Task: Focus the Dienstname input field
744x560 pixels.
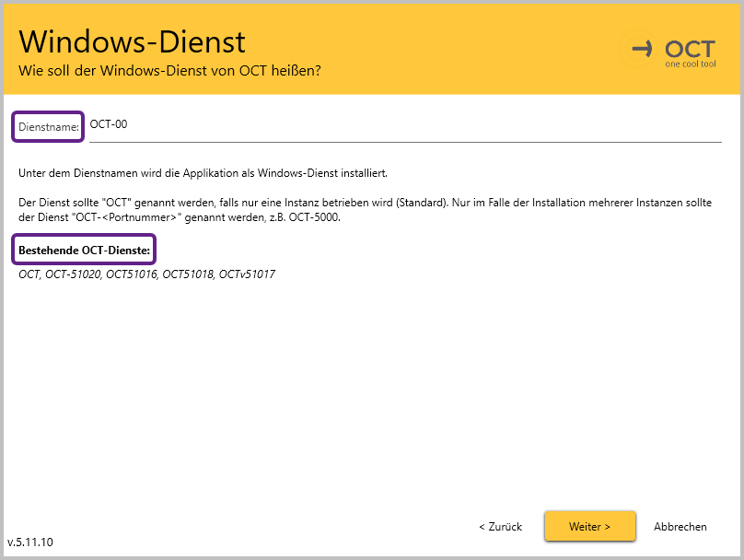Action: tap(403, 125)
